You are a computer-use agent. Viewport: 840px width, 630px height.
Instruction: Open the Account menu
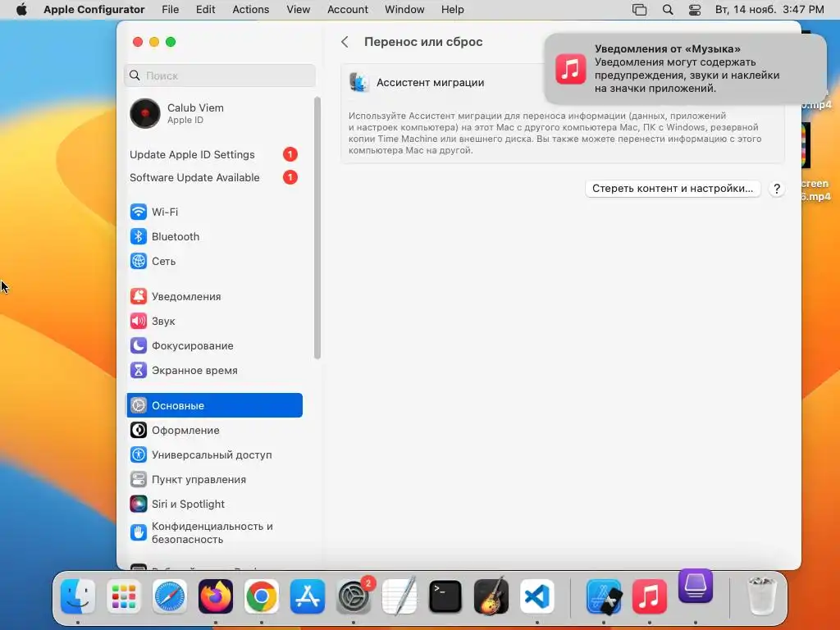pos(347,10)
